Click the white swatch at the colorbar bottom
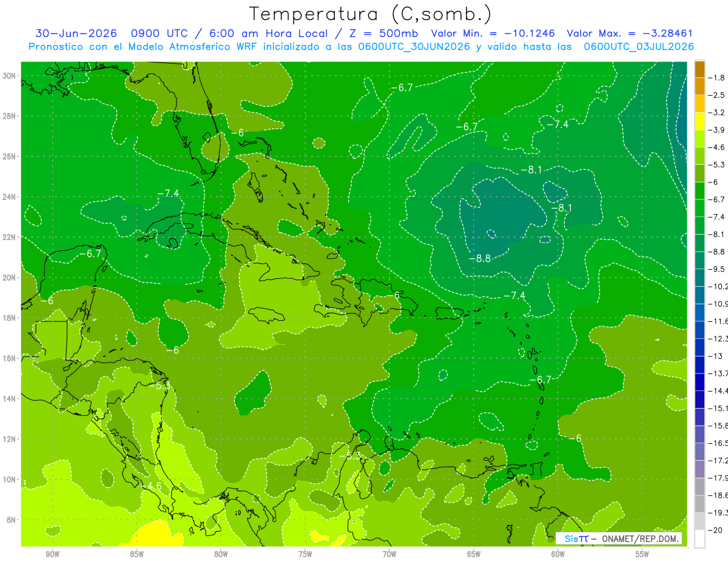The width and height of the screenshot is (728, 562). (x=699, y=538)
